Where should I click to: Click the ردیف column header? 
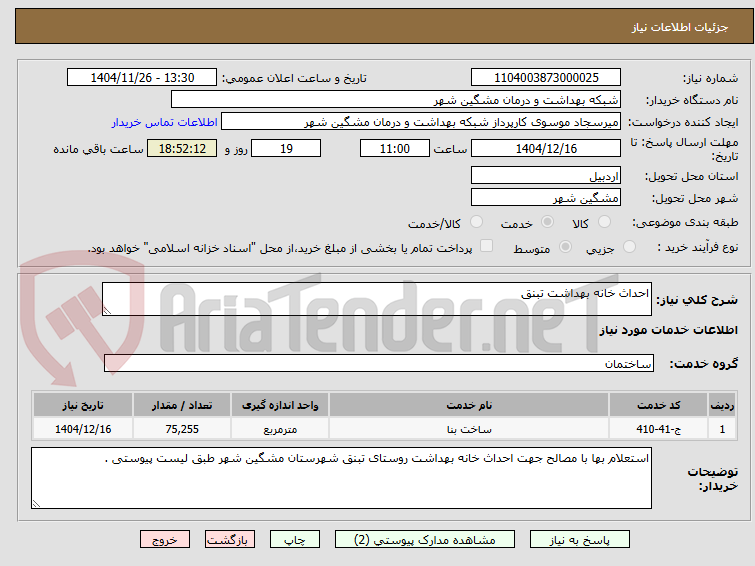point(722,405)
